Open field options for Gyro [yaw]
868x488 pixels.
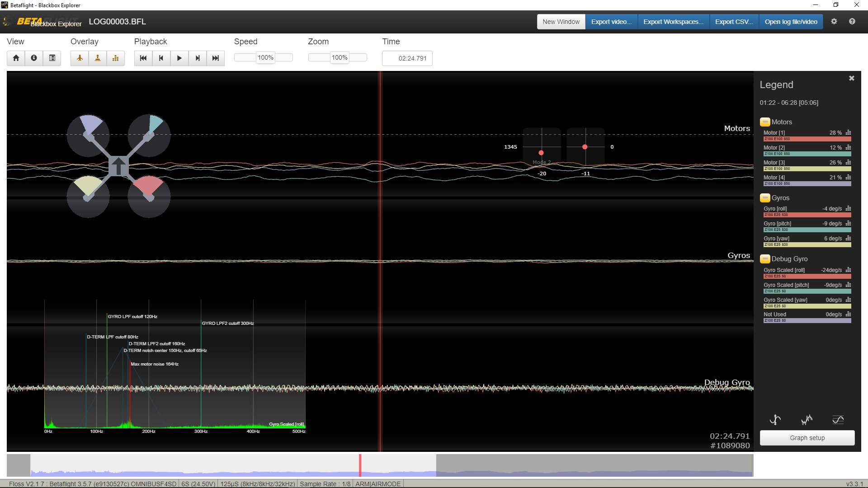[849, 238]
